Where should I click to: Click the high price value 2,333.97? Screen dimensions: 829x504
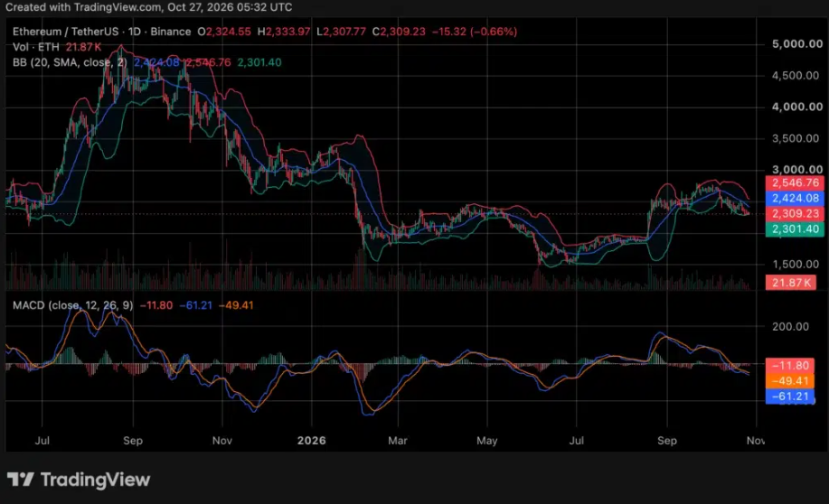pos(287,32)
